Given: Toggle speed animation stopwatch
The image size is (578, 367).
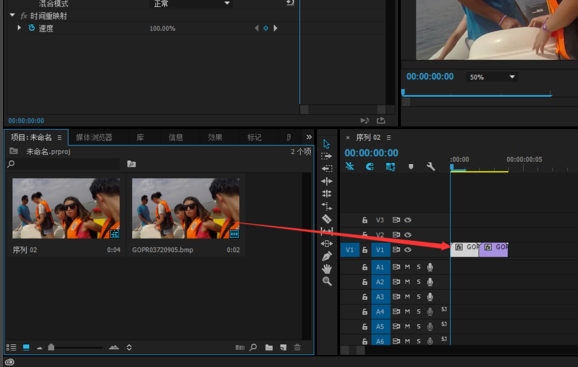Looking at the screenshot, I should tap(32, 28).
